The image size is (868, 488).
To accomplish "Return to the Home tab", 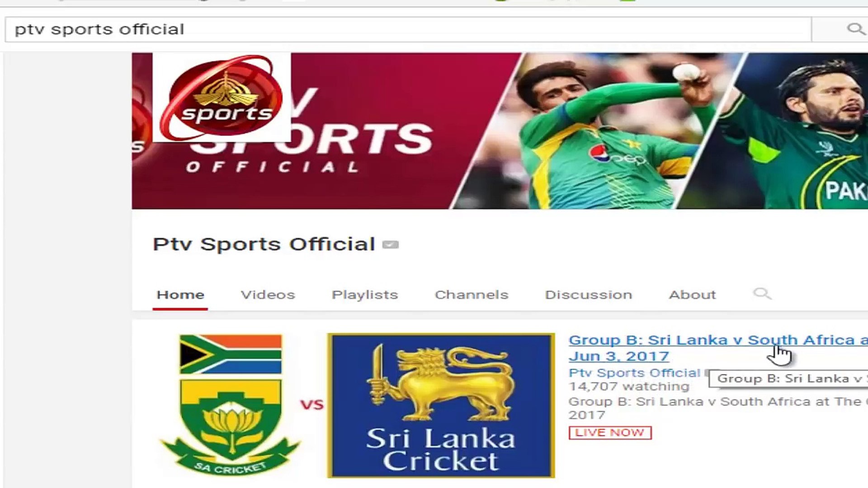I will [180, 294].
